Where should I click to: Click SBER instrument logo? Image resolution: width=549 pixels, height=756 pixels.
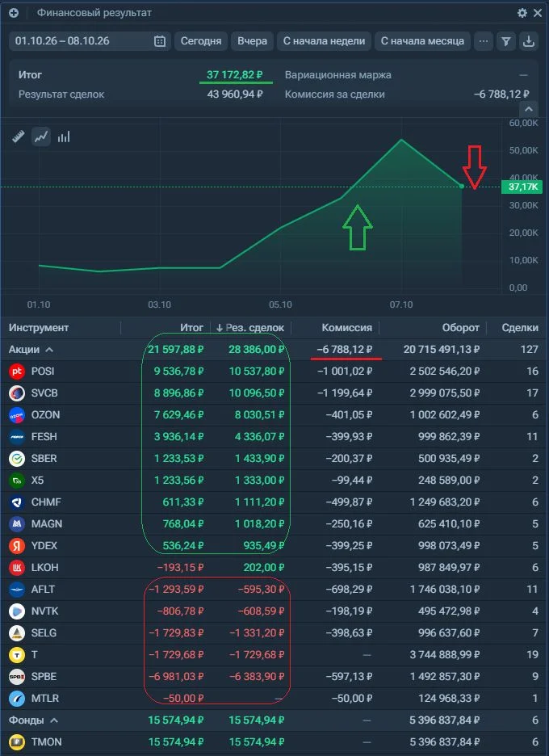point(17,459)
